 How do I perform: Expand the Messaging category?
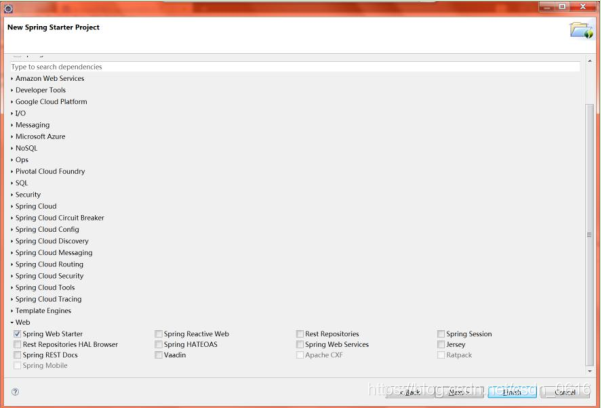[12, 125]
